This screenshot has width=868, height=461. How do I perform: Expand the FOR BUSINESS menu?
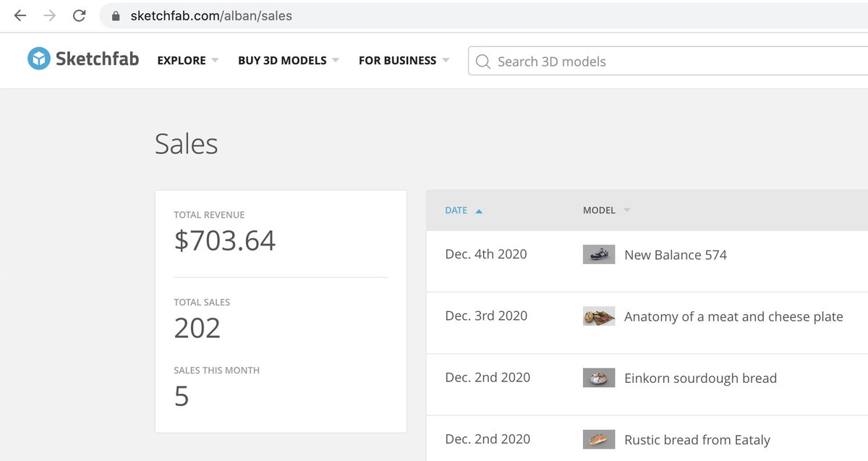(x=404, y=61)
